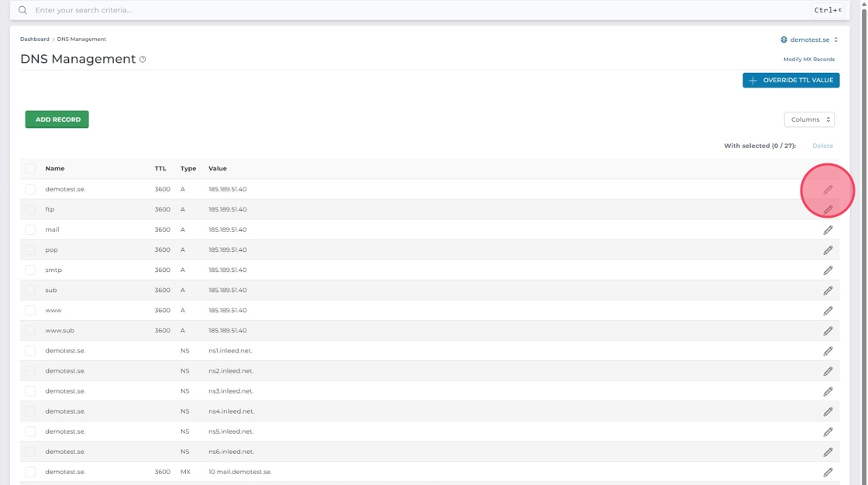Go to Dashboard via breadcrumb

point(34,39)
